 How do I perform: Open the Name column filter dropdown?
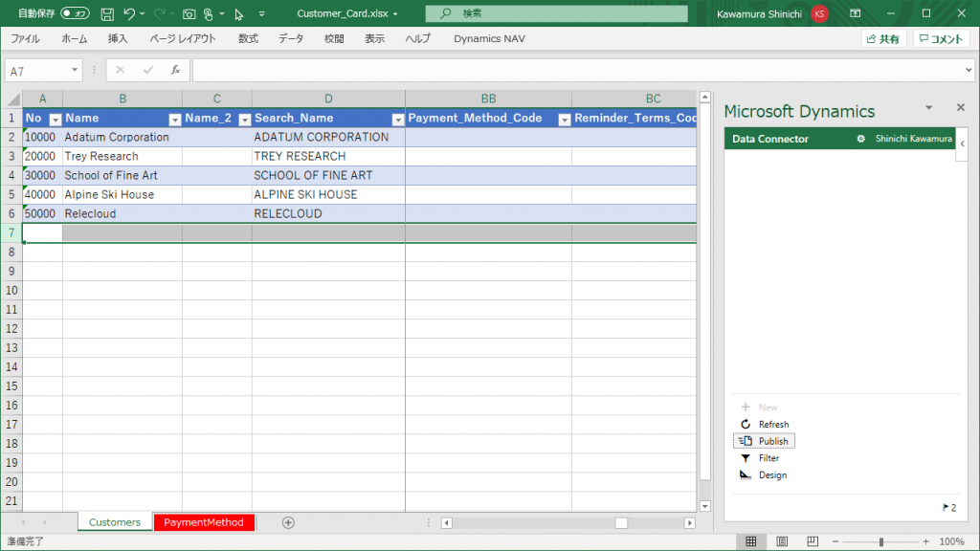(175, 120)
